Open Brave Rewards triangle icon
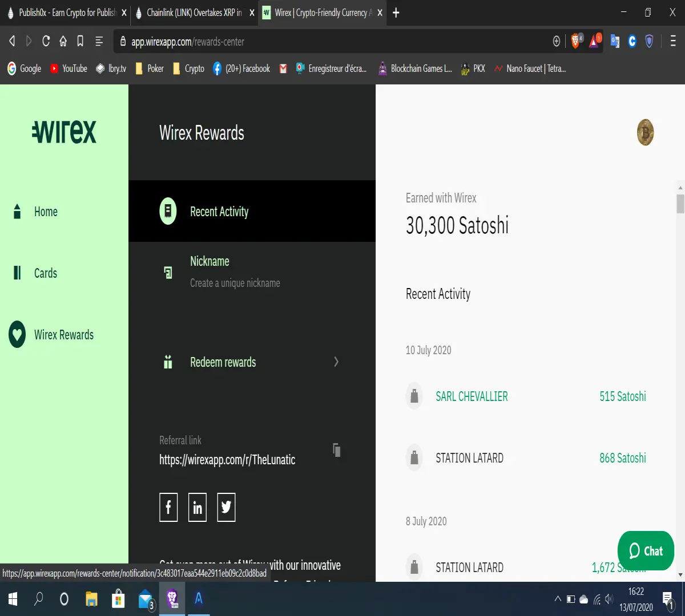This screenshot has width=685, height=616. click(x=595, y=41)
